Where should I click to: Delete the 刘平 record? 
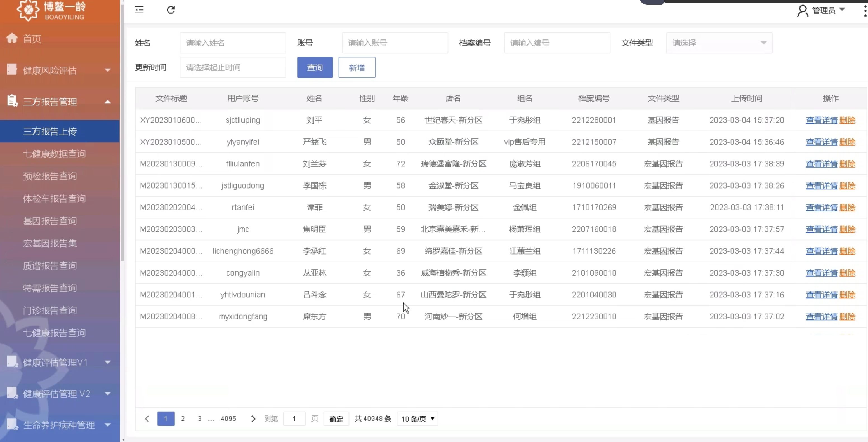pyautogui.click(x=847, y=120)
